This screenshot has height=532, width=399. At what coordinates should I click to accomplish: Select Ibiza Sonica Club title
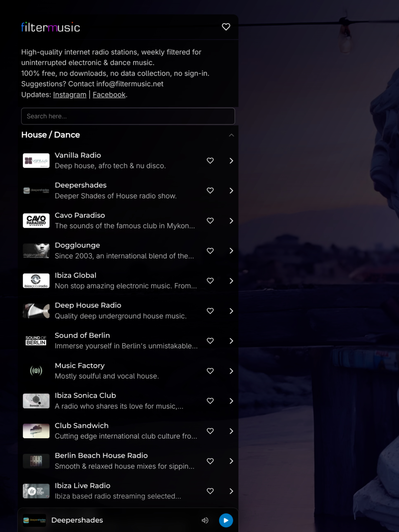click(x=85, y=396)
